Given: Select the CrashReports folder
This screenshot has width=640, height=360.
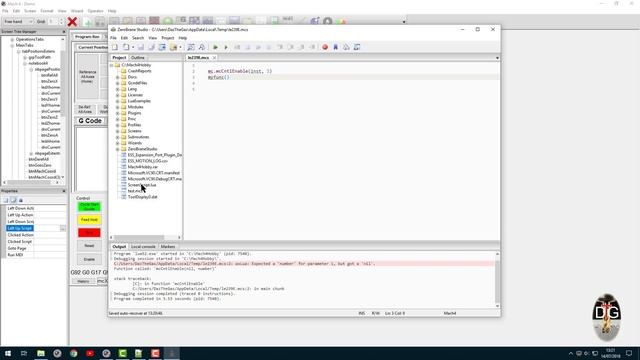Looking at the screenshot, I should click(x=139, y=71).
